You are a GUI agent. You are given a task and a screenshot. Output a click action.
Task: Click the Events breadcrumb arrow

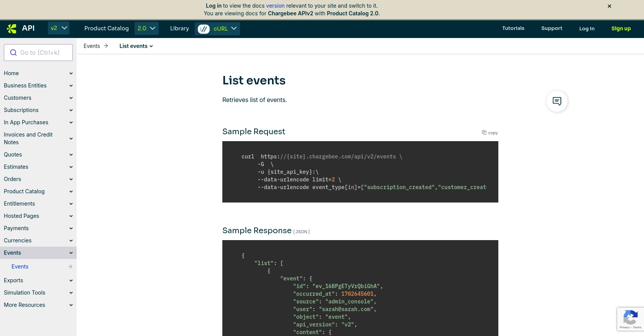click(x=106, y=46)
